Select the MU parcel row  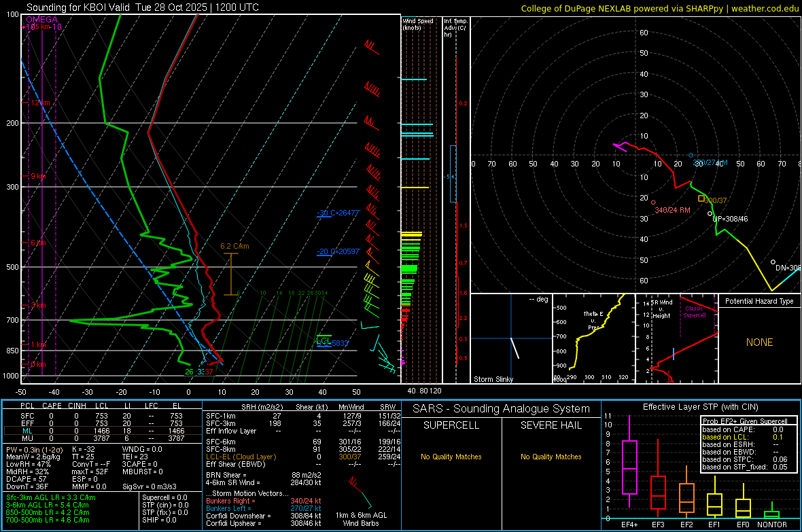pyautogui.click(x=101, y=438)
